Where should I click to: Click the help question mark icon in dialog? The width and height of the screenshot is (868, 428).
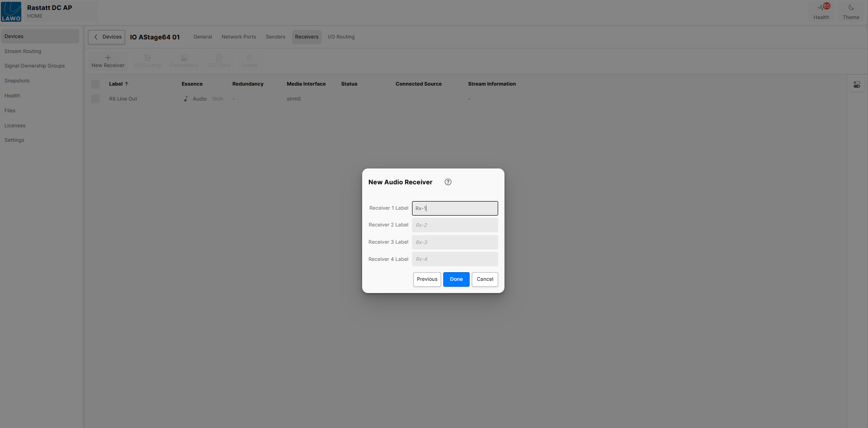click(448, 182)
